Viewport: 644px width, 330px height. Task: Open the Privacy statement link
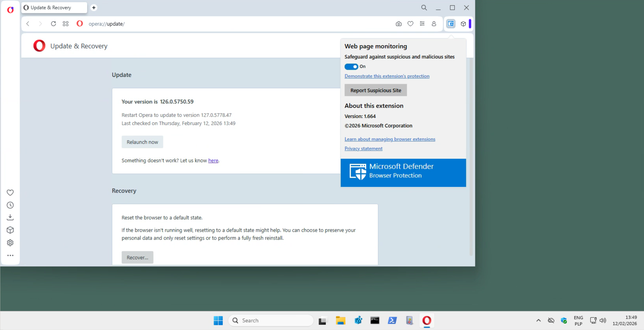363,149
